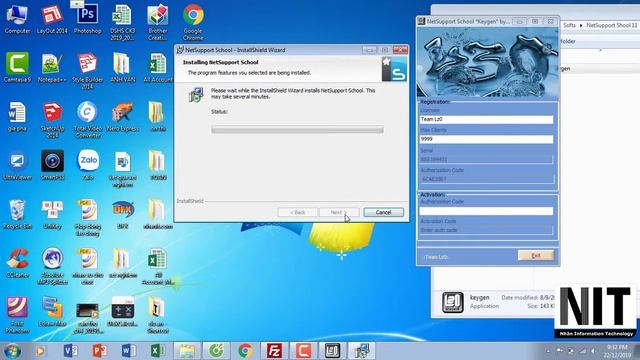
Task: Open Absolute MP3 Splitter shortcut
Action: click(x=52, y=266)
